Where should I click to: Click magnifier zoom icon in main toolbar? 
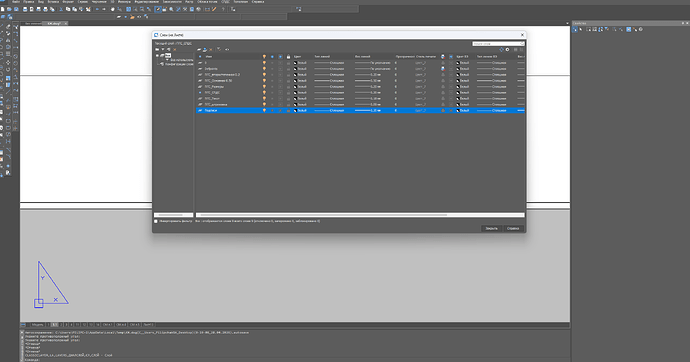coord(171,9)
